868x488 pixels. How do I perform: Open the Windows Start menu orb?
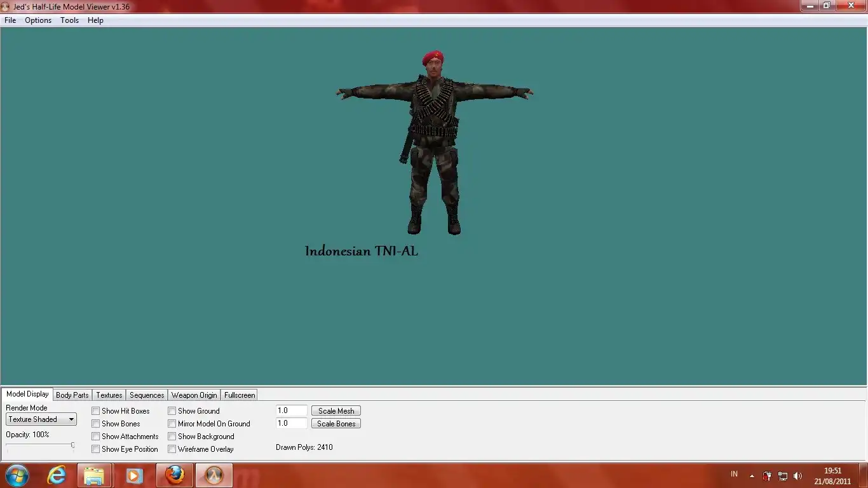pos(17,475)
